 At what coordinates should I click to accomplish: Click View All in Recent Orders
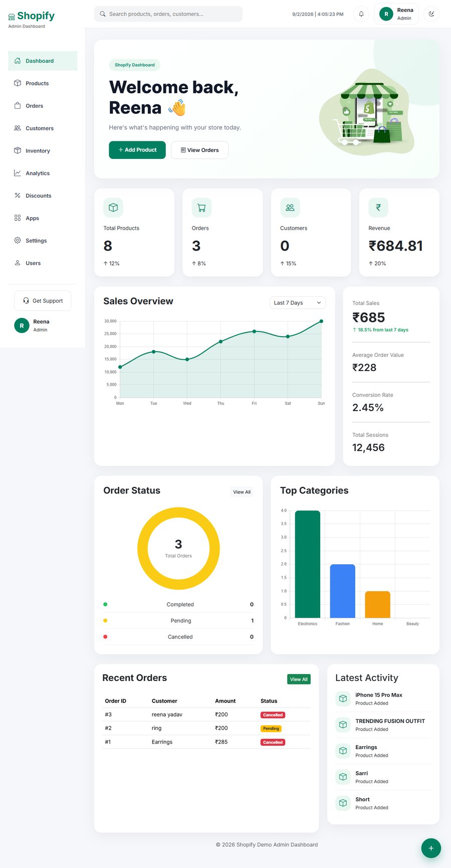pyautogui.click(x=299, y=679)
